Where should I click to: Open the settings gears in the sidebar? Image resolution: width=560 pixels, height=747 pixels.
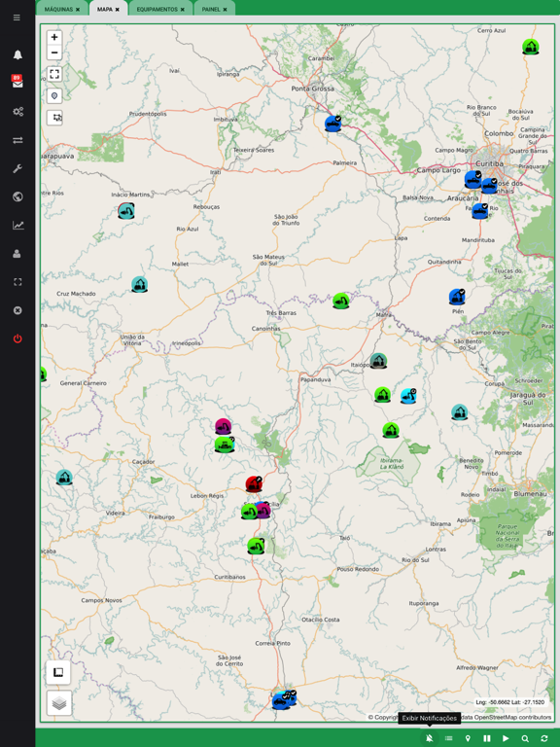point(17,112)
